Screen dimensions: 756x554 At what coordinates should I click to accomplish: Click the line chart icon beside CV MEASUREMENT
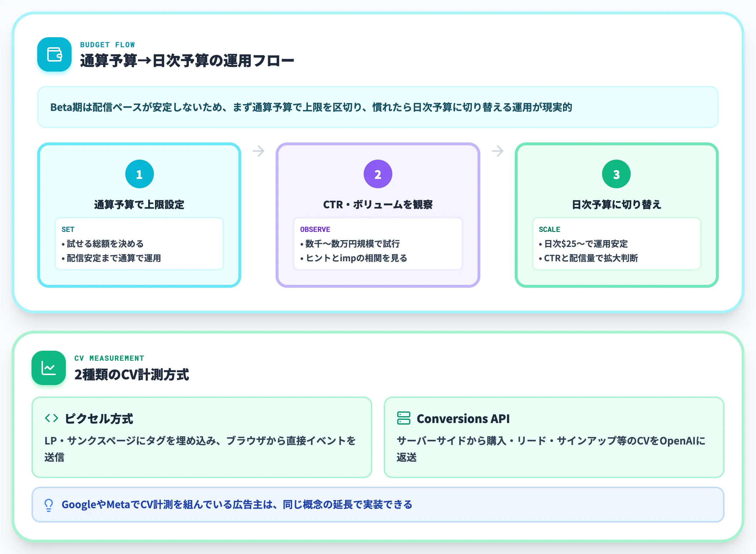49,368
